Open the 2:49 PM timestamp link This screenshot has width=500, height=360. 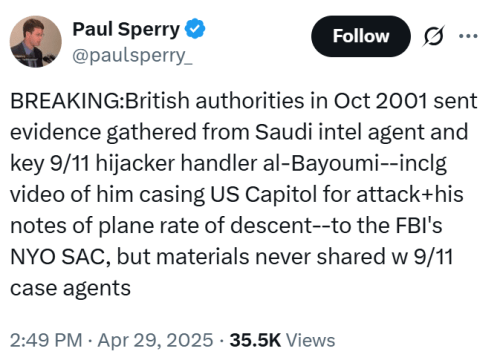tap(46, 340)
